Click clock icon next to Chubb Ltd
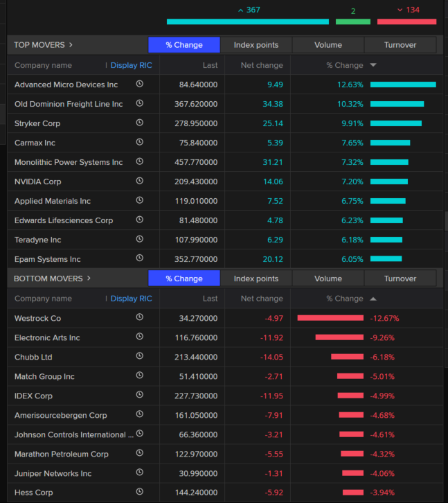Image resolution: width=448 pixels, height=503 pixels. (x=139, y=356)
